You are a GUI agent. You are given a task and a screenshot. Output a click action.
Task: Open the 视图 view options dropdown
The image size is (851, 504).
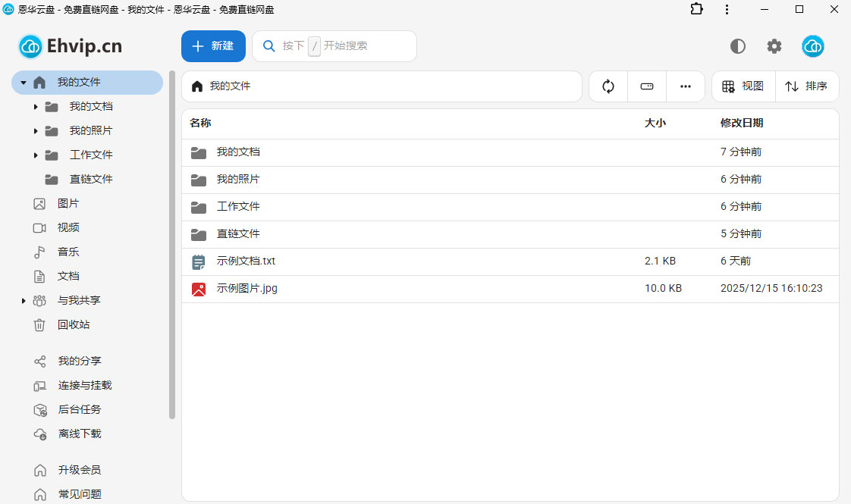click(743, 86)
